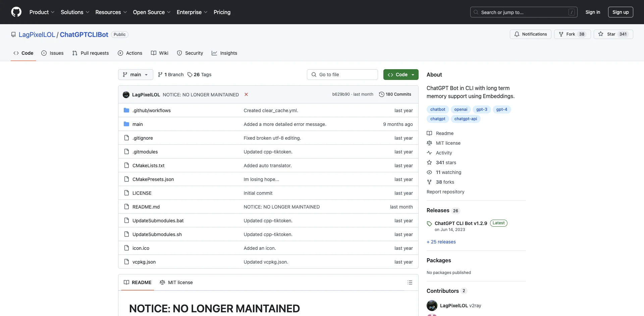Open the CMakeLists.txt file
The height and width of the screenshot is (316, 644).
[149, 166]
